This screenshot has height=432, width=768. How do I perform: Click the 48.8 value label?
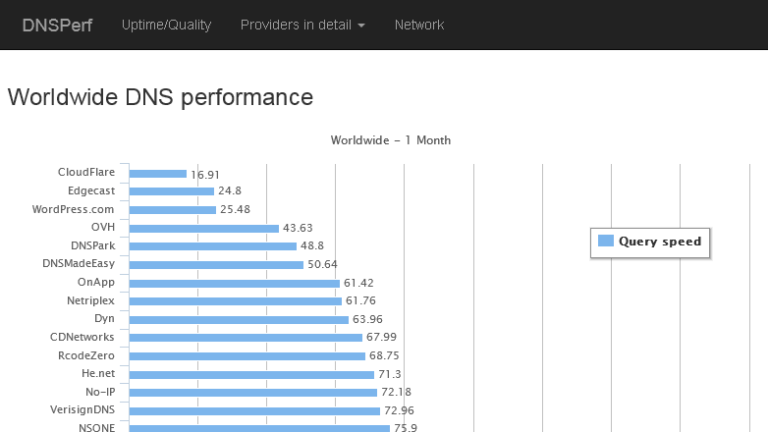click(x=312, y=245)
